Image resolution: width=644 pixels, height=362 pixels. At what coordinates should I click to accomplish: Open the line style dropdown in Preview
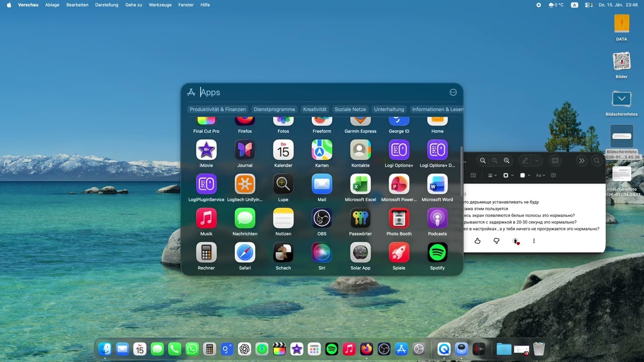pyautogui.click(x=493, y=175)
